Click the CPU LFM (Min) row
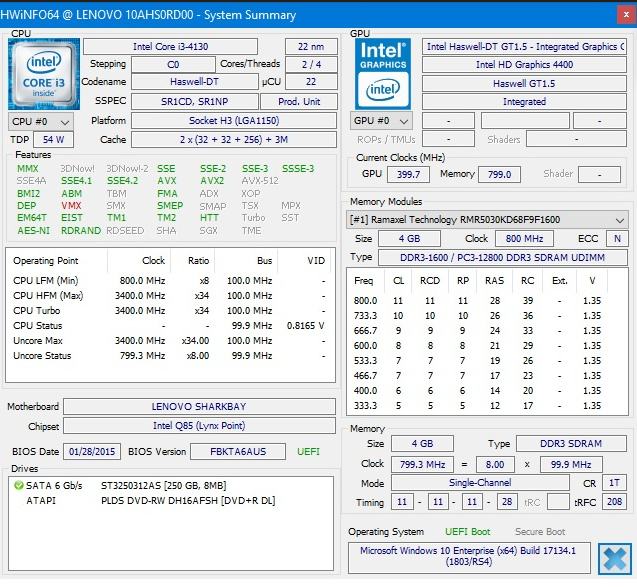Screen dimensions: 637x587 [x=170, y=281]
